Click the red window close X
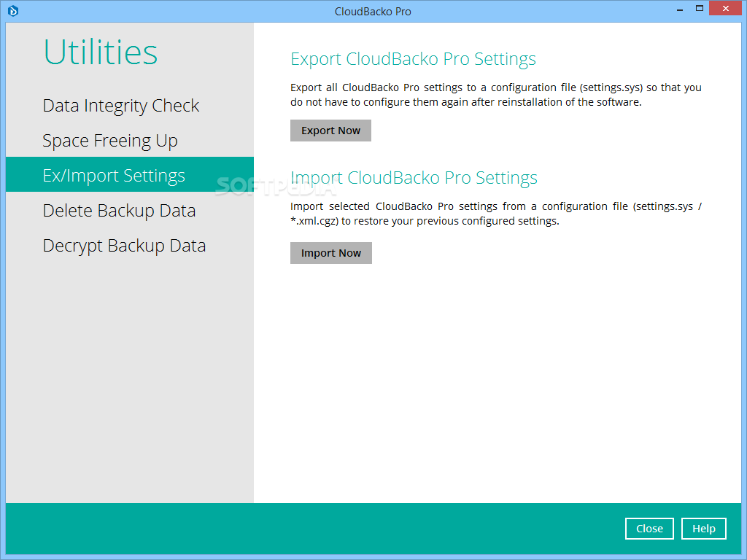The image size is (747, 560). [x=726, y=9]
